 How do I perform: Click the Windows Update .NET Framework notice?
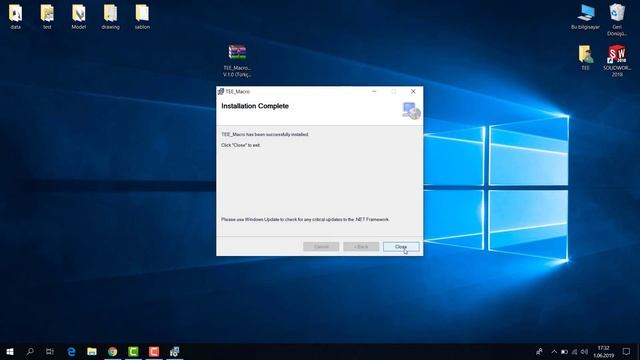coord(305,220)
